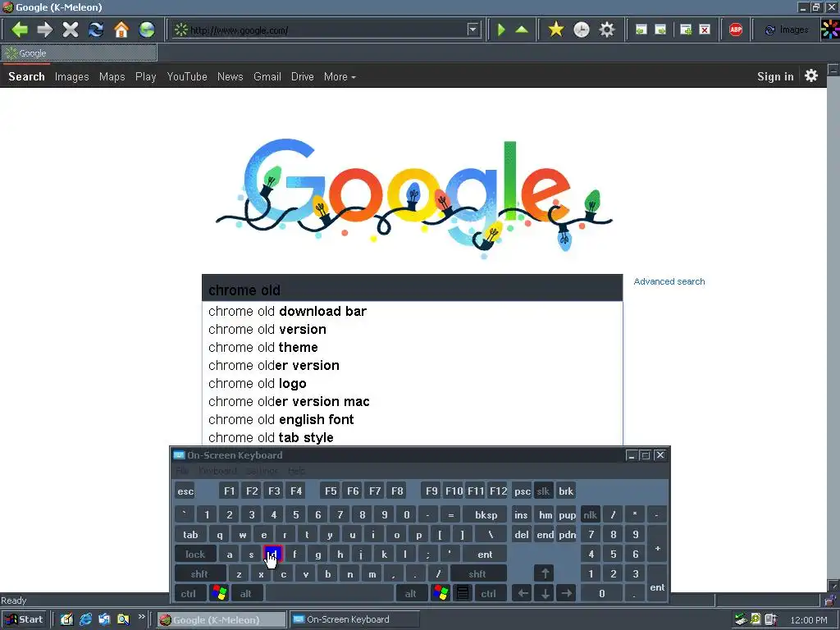Click the globe search icon in the toolbar

pyautogui.click(x=147, y=30)
